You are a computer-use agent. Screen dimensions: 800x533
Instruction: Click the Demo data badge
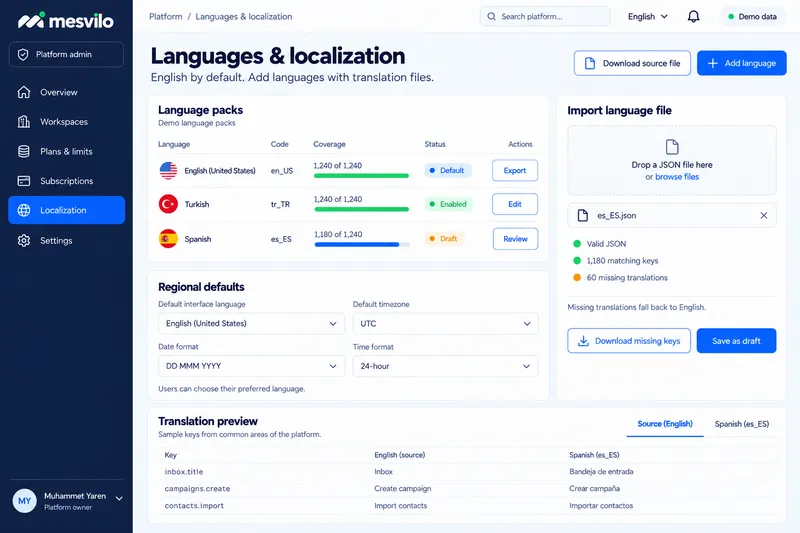[x=753, y=16]
